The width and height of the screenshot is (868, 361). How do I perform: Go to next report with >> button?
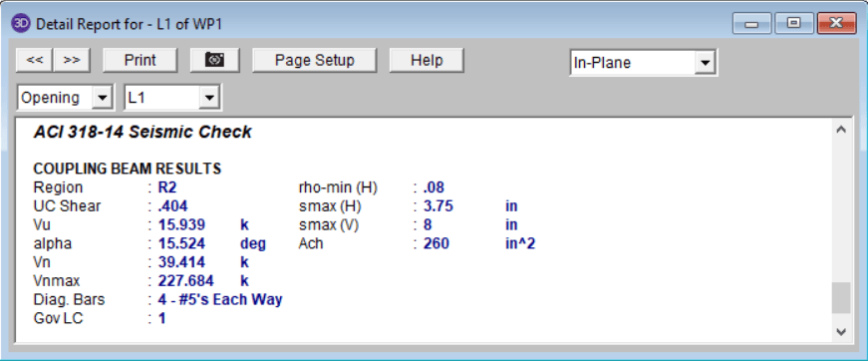72,60
